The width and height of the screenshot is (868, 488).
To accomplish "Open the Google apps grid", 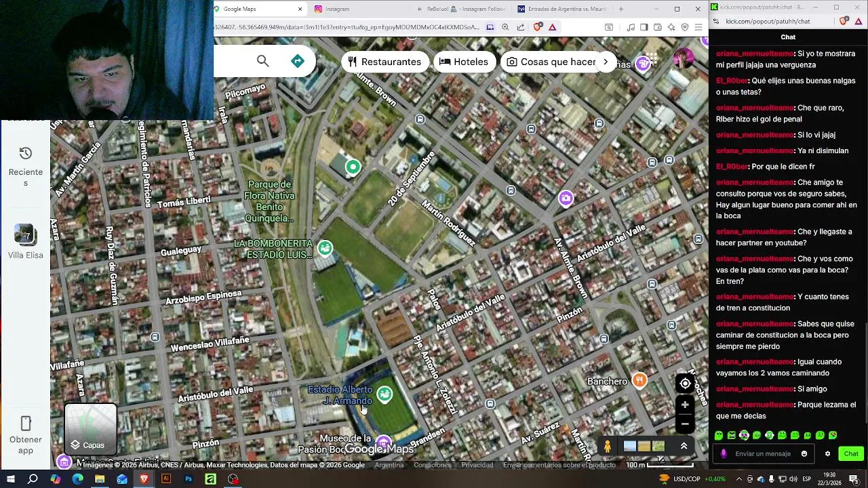I will pyautogui.click(x=652, y=58).
